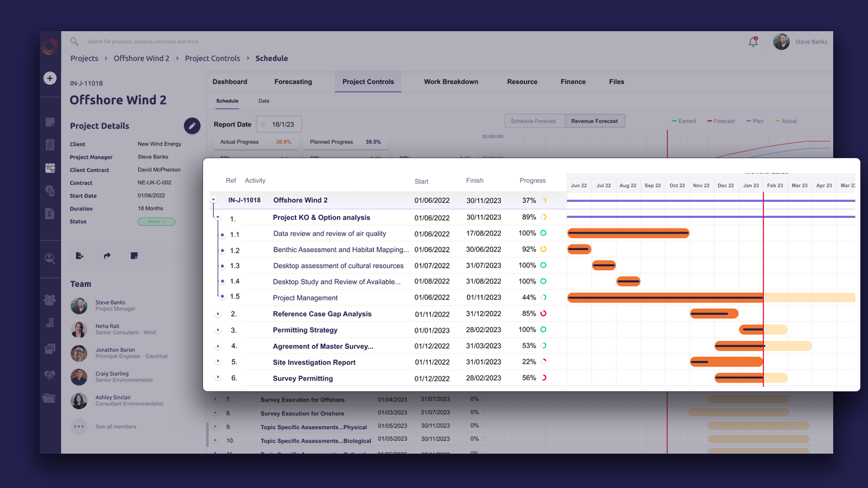Open the calendar schedule icon in sidebar
868x488 pixels.
point(50,168)
